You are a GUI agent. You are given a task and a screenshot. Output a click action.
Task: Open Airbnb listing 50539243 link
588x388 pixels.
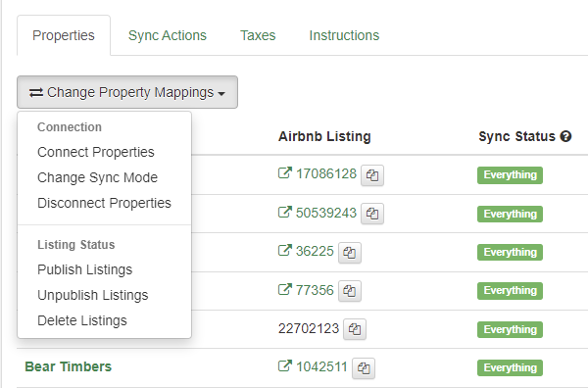318,213
